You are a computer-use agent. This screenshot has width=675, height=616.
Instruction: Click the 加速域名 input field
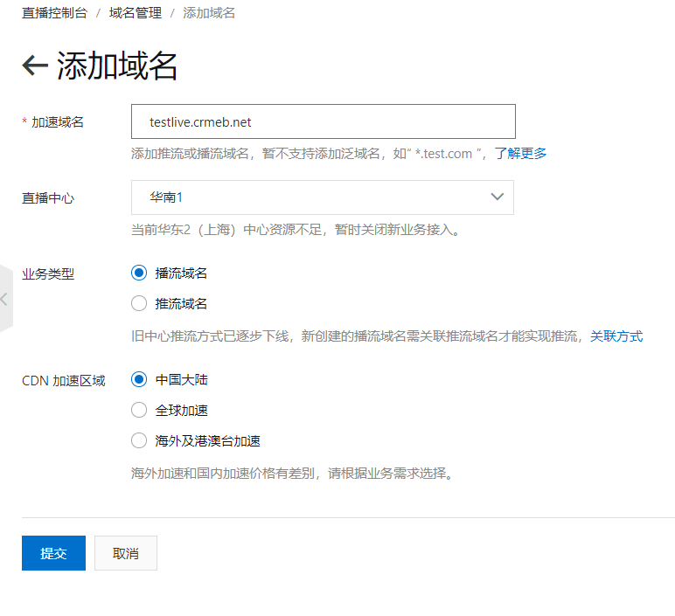324,121
